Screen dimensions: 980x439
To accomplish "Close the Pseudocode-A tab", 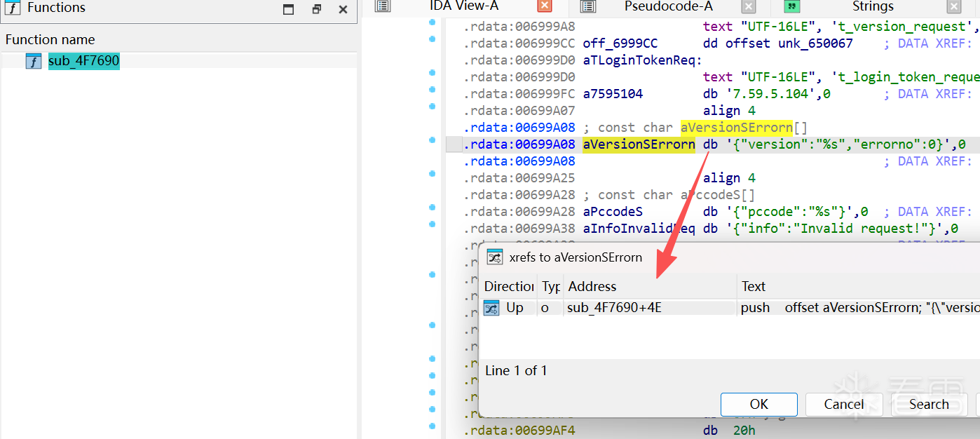I will click(x=749, y=7).
